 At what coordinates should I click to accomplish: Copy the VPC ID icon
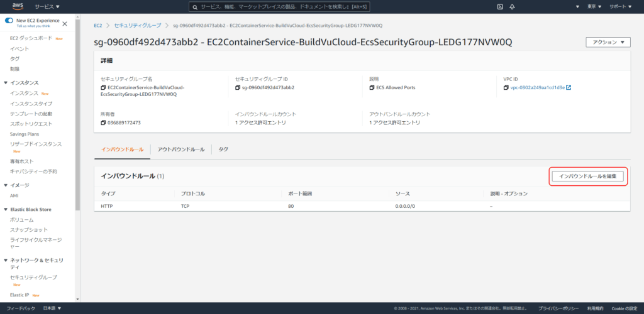[x=506, y=88]
